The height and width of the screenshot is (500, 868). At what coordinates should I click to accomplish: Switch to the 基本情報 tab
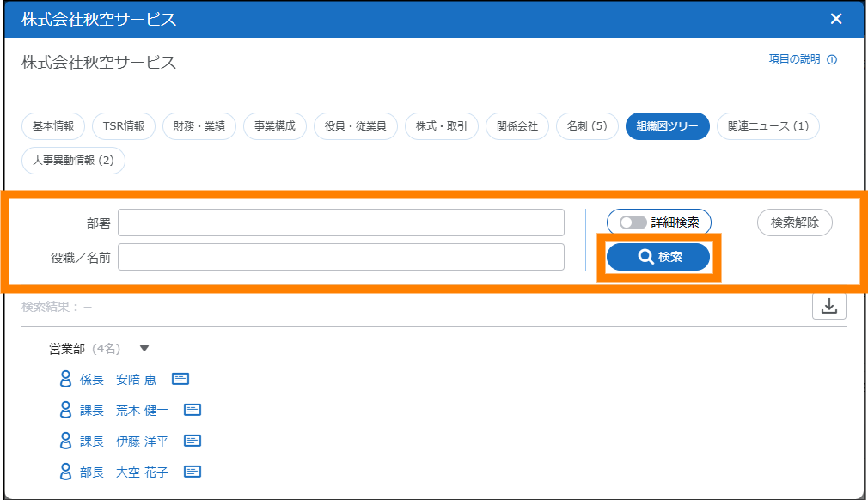pyautogui.click(x=52, y=126)
